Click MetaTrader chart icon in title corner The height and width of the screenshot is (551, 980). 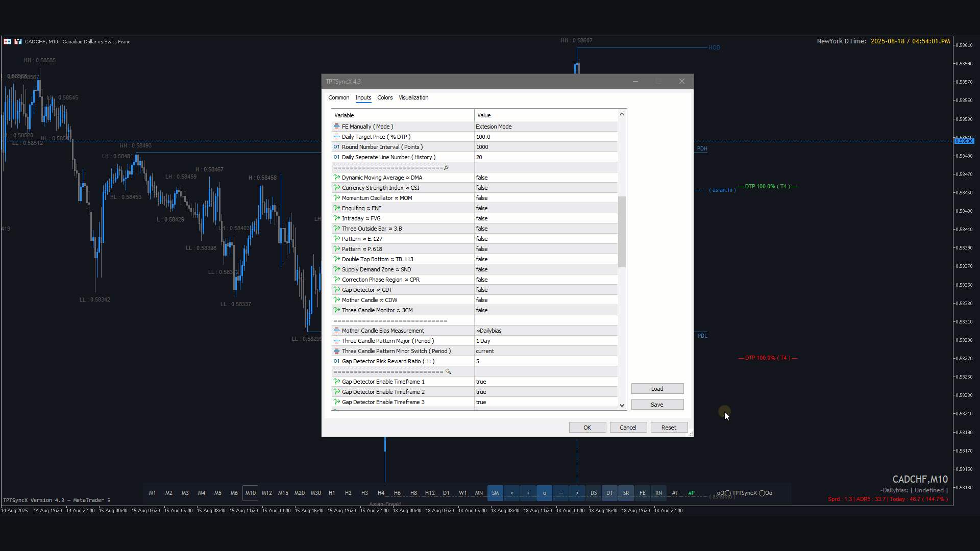[18, 42]
